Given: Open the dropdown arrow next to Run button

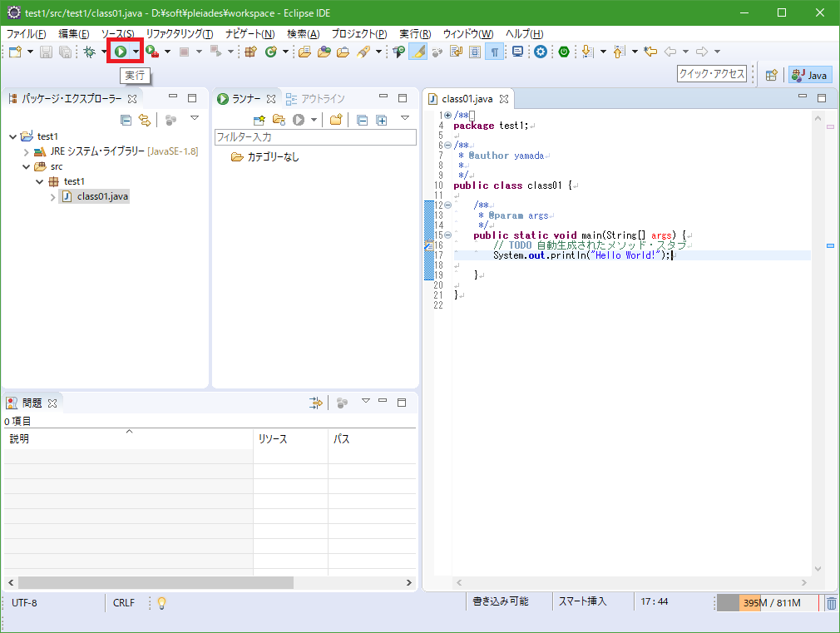Looking at the screenshot, I should point(136,52).
